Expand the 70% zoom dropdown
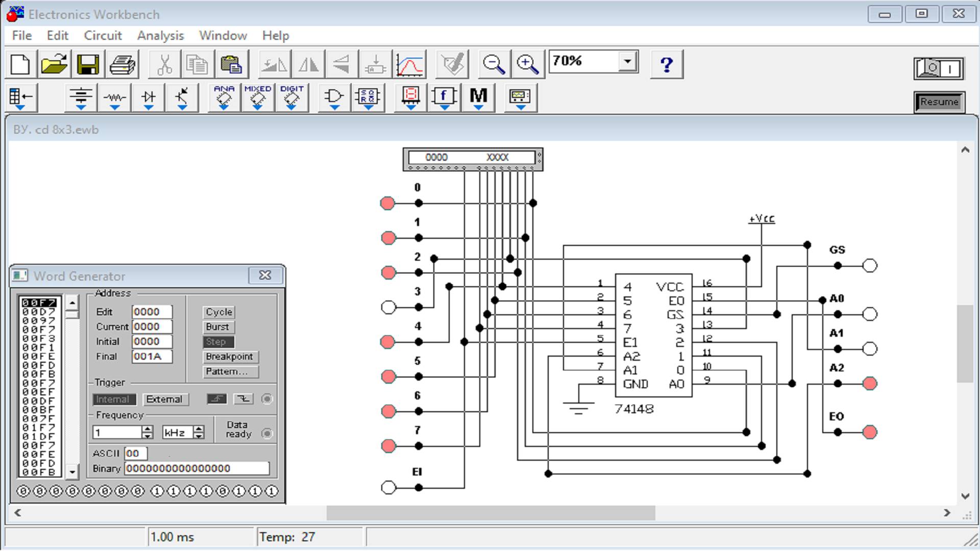 click(x=627, y=62)
